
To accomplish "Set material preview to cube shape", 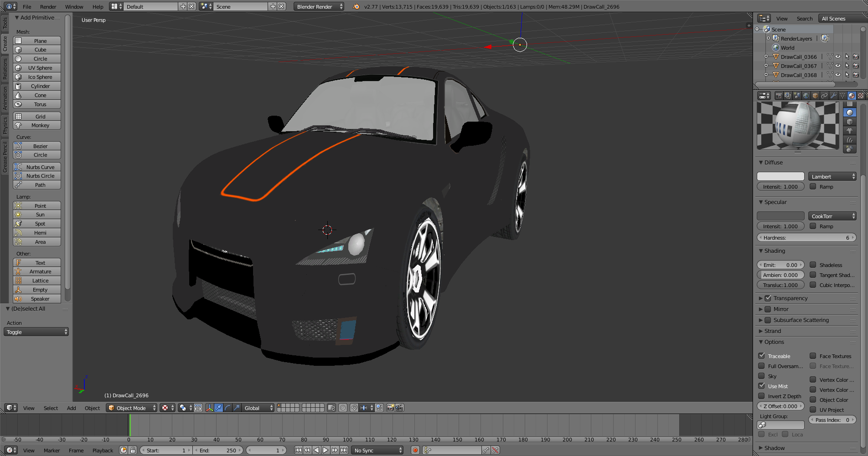I will point(849,122).
